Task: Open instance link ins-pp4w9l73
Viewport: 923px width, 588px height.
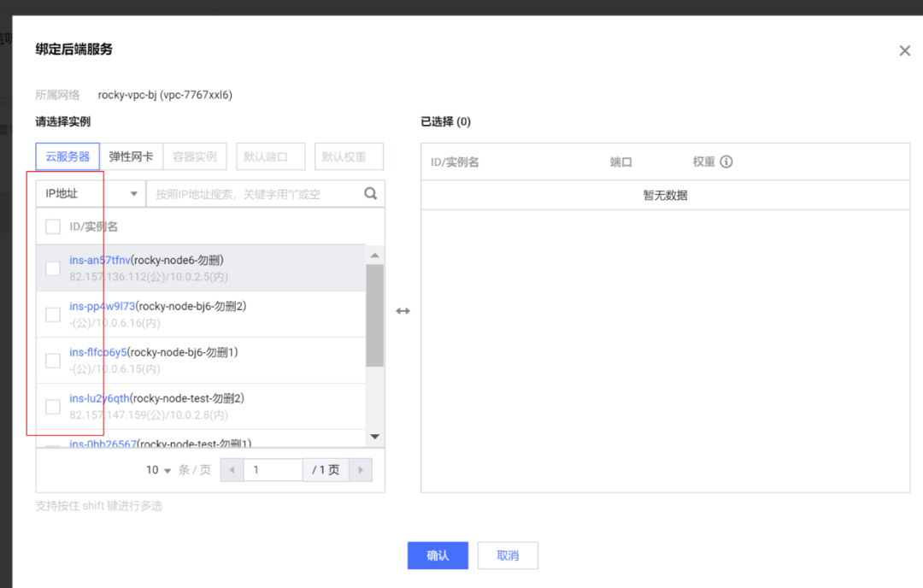Action: pos(103,306)
